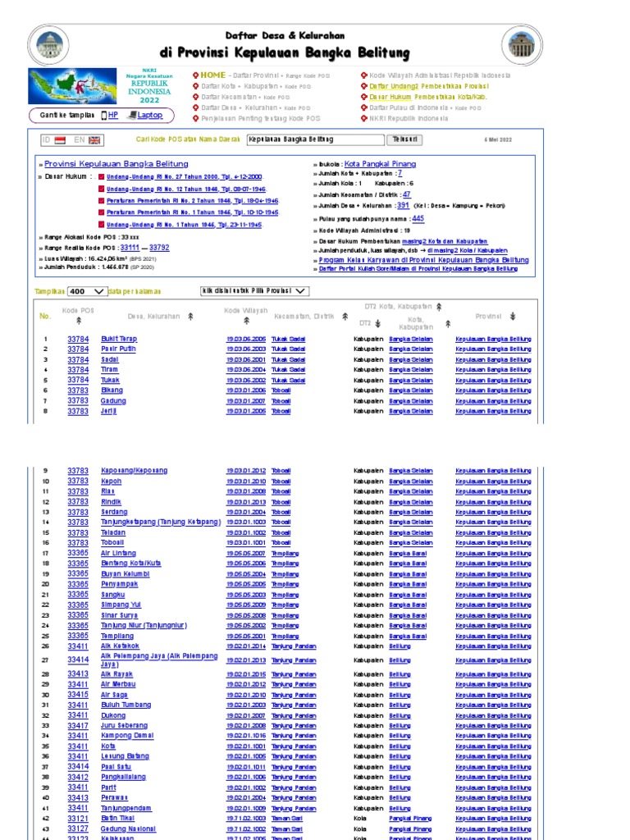Click bullet icon beside Daftar Pulau di Indonesia
The width and height of the screenshot is (630, 840).
364,107
